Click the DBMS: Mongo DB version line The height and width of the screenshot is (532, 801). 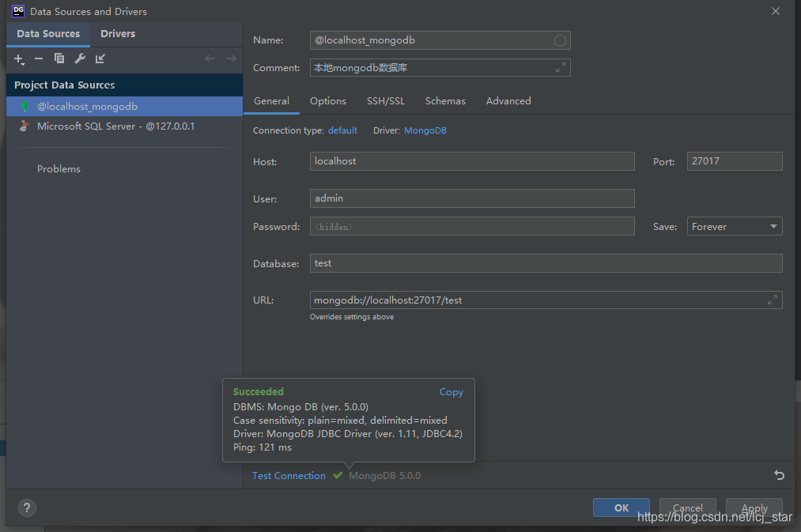click(301, 407)
